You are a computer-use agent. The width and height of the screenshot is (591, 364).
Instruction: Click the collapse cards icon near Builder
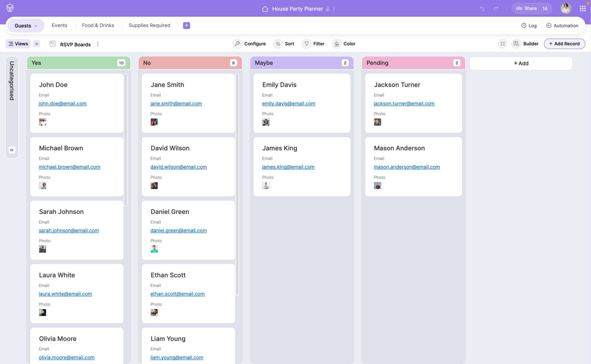(502, 44)
